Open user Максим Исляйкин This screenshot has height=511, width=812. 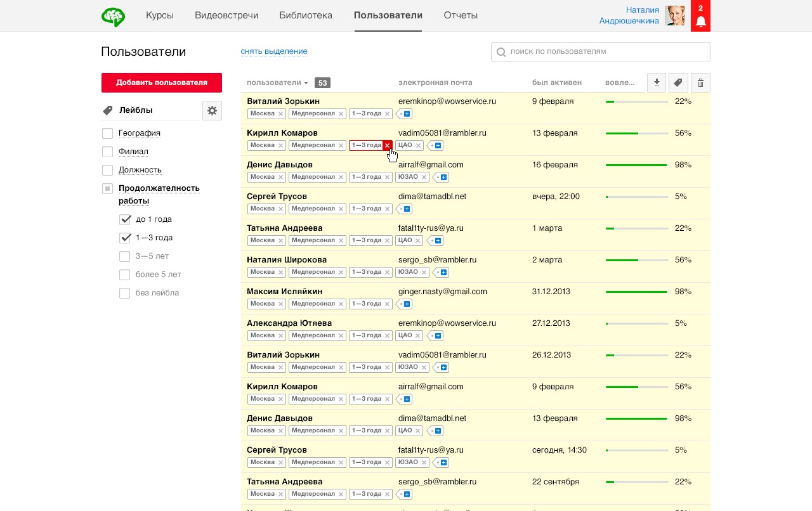pos(285,292)
